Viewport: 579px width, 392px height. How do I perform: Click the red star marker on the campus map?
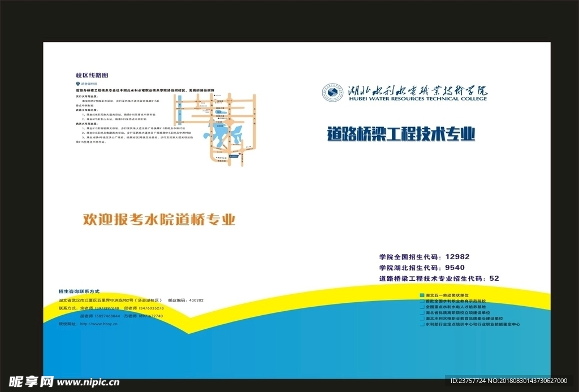(240, 153)
